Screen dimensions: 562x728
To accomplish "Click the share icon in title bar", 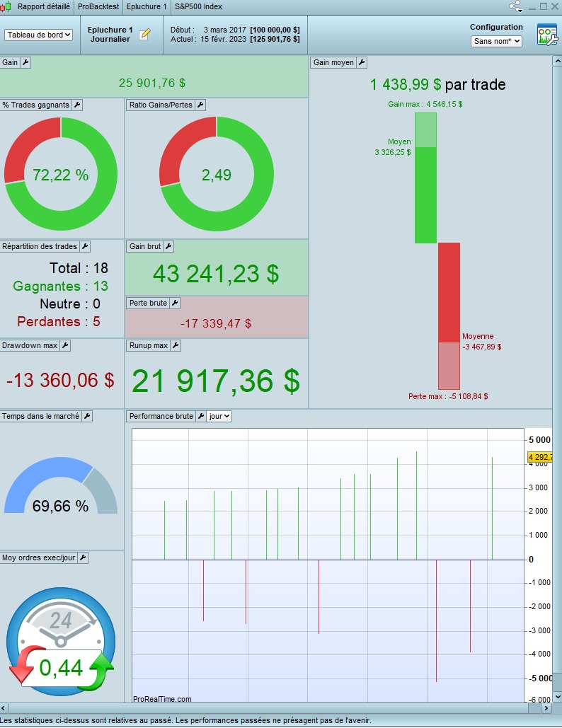I will 515,6.
